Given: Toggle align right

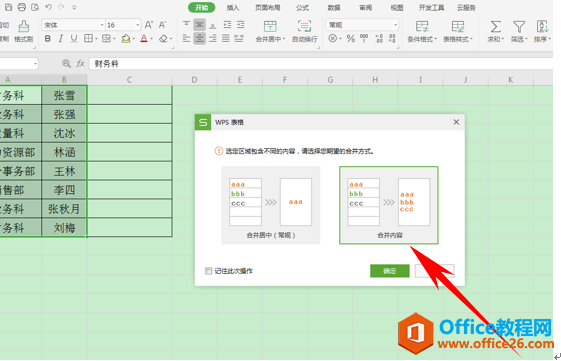Looking at the screenshot, I should coord(213,38).
